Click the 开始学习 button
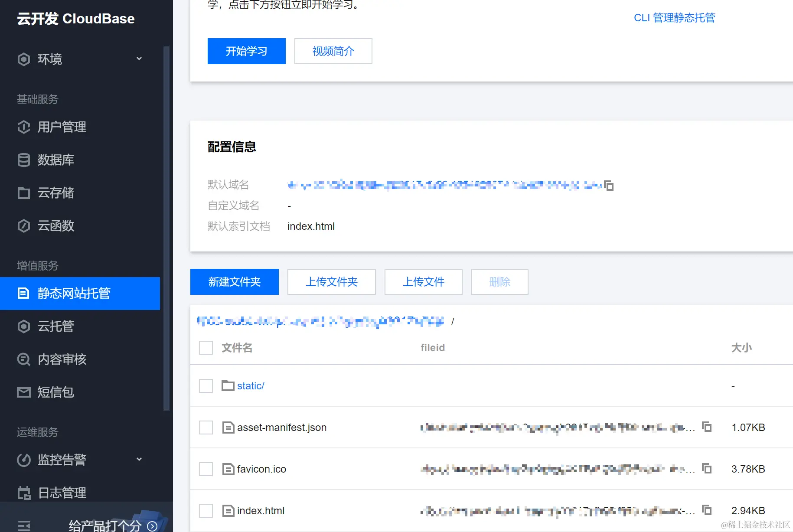The image size is (793, 532). pos(247,51)
